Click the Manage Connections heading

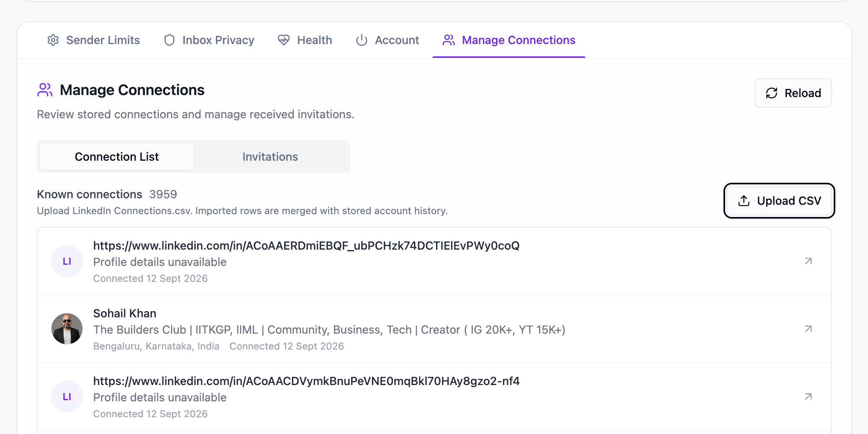tap(132, 90)
